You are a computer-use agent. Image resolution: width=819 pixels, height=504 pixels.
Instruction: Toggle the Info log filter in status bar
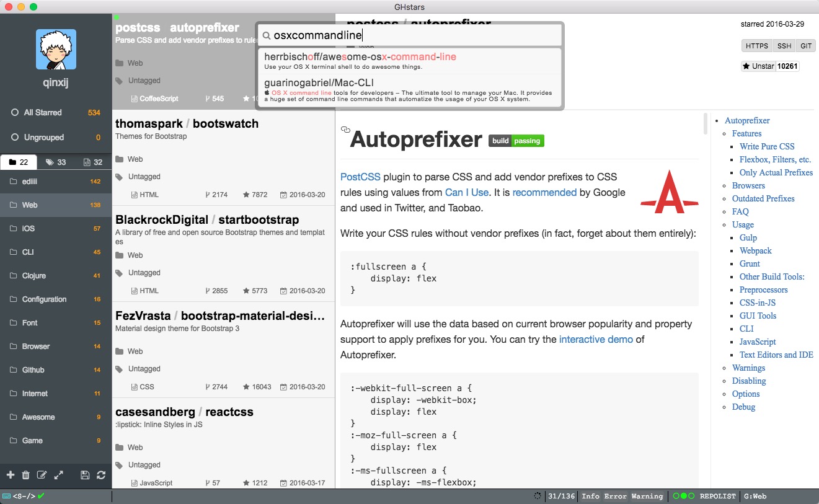coord(591,496)
